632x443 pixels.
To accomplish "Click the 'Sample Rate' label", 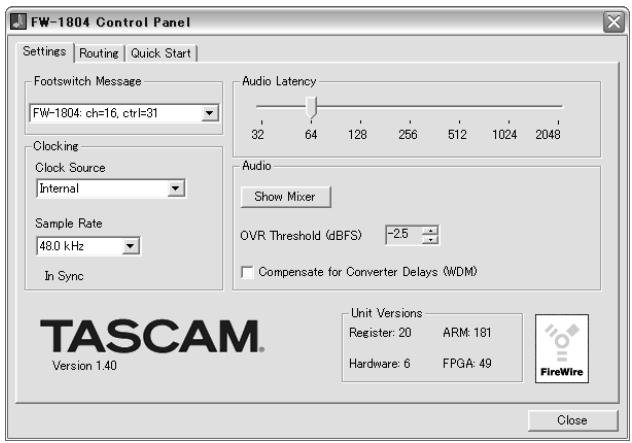I will (69, 223).
